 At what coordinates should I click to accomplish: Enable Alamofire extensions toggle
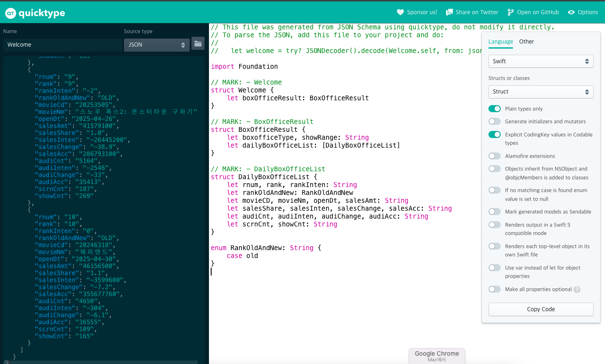(495, 156)
